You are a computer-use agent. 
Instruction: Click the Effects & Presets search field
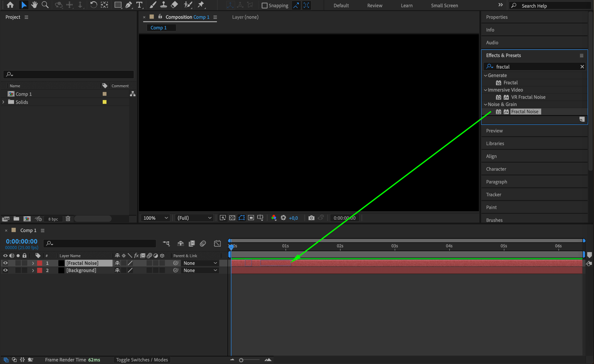point(537,67)
